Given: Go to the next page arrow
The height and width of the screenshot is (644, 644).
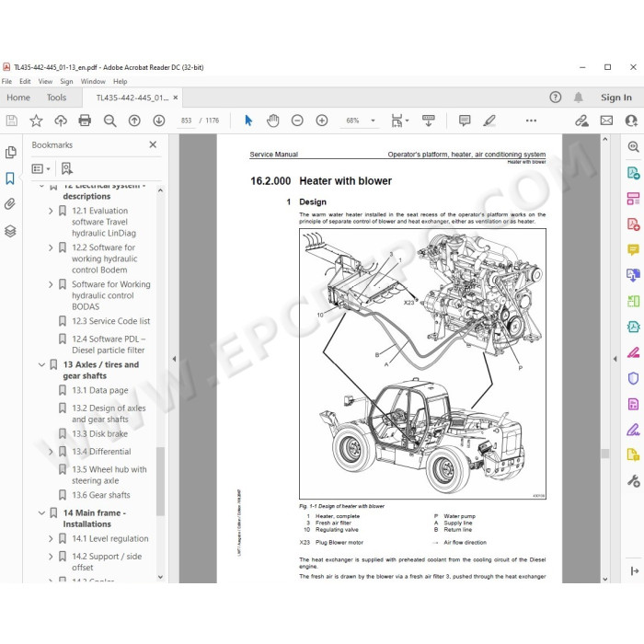Looking at the screenshot, I should pos(159,121).
